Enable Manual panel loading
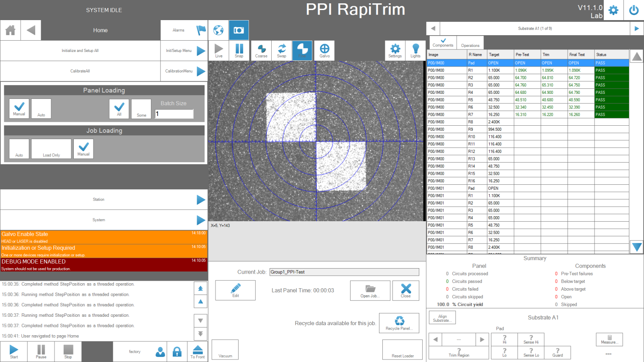This screenshot has width=644, height=362. pos(19,109)
